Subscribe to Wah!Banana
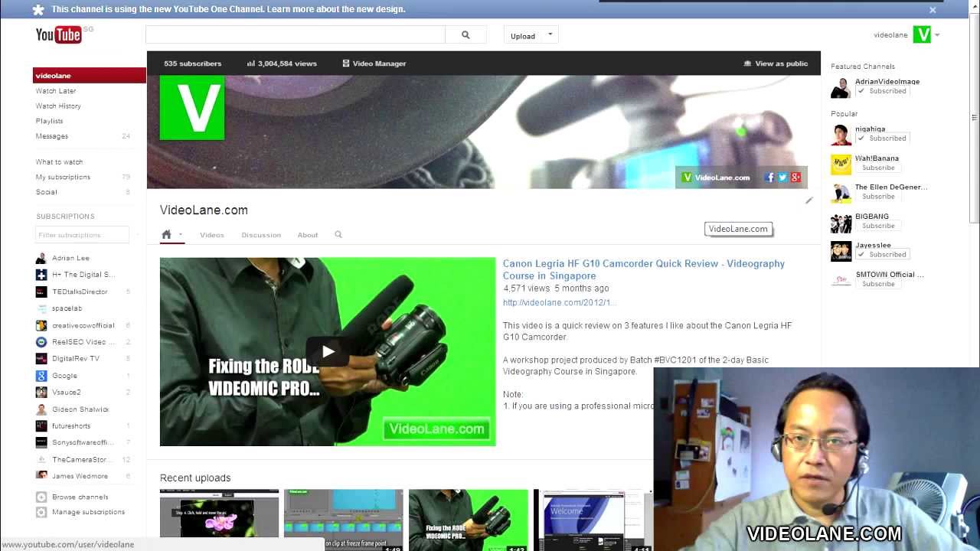 pyautogui.click(x=877, y=168)
